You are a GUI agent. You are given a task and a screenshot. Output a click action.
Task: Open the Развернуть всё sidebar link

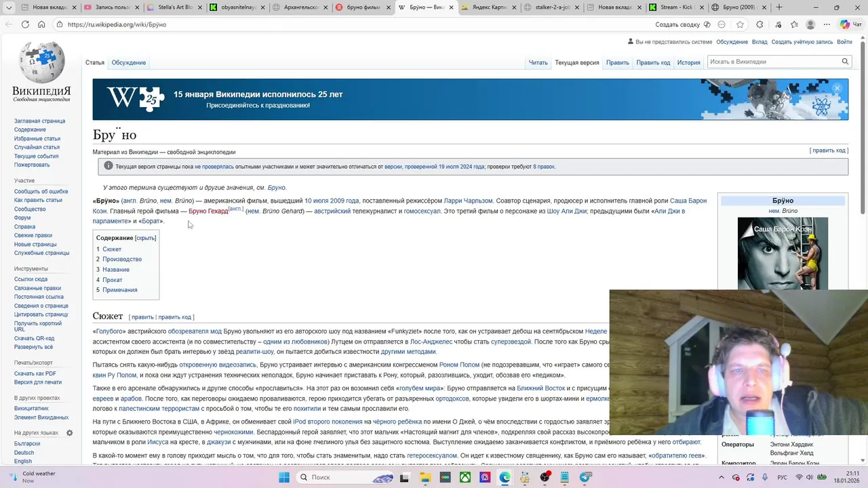coord(34,347)
